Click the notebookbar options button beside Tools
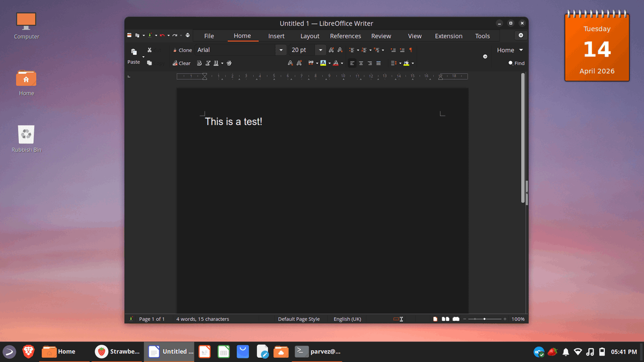The image size is (644, 362). click(x=521, y=35)
